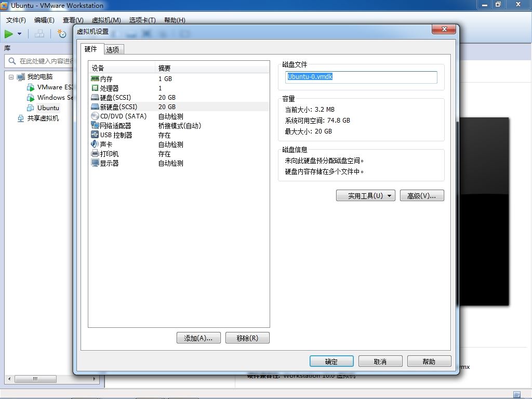The image size is (532, 399).
Task: Click the status bar icon at bottom right
Action: 517,394
